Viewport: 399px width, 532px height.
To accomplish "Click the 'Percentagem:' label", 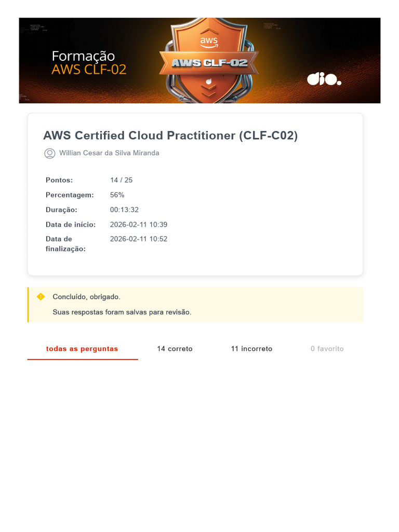I will coord(70,195).
